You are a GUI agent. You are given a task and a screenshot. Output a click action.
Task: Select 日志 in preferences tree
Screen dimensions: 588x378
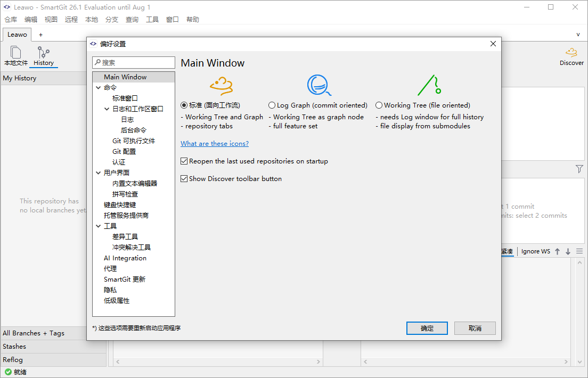[127, 120]
